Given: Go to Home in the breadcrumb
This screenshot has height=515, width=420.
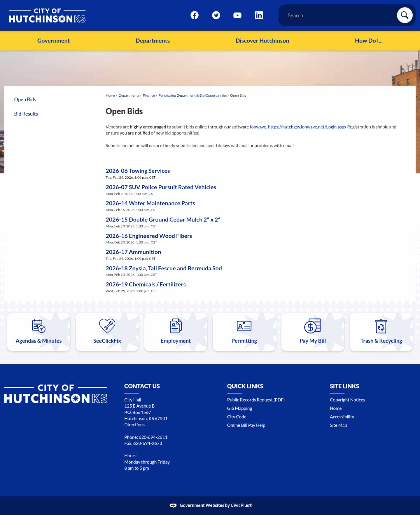Looking at the screenshot, I should click(110, 95).
